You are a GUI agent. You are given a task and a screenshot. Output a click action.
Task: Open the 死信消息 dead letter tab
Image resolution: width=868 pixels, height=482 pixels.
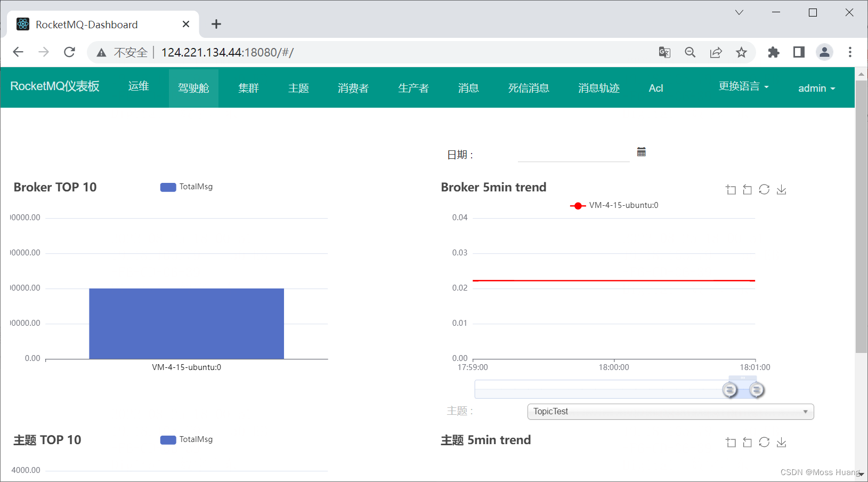click(529, 88)
